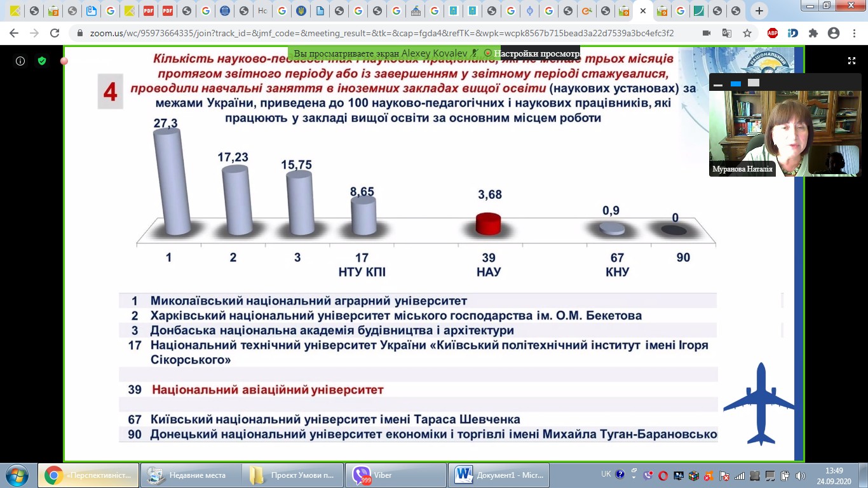Reload the Zoom meeting page
The height and width of the screenshot is (488, 868).
coord(55,33)
